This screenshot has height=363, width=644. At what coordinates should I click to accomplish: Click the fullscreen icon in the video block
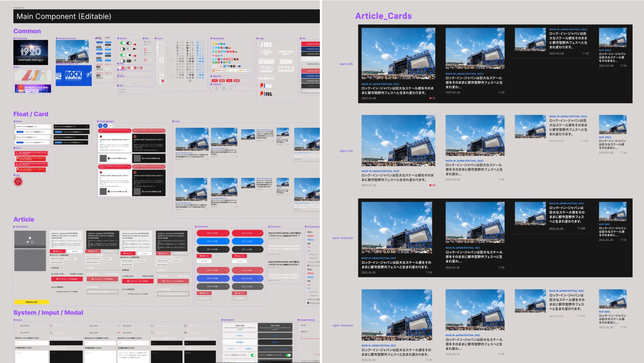click(x=32, y=242)
